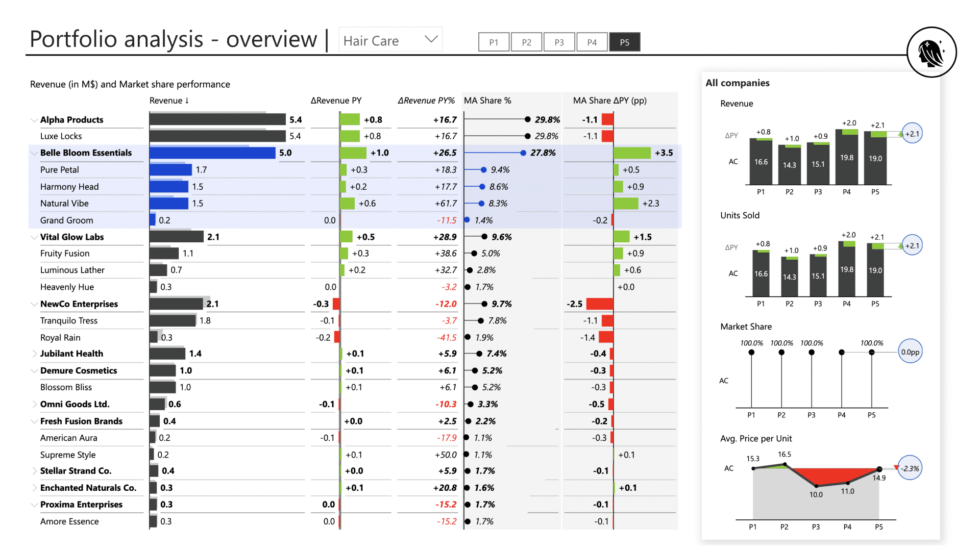980x551 pixels.
Task: Select the P3 period tab
Action: point(559,42)
